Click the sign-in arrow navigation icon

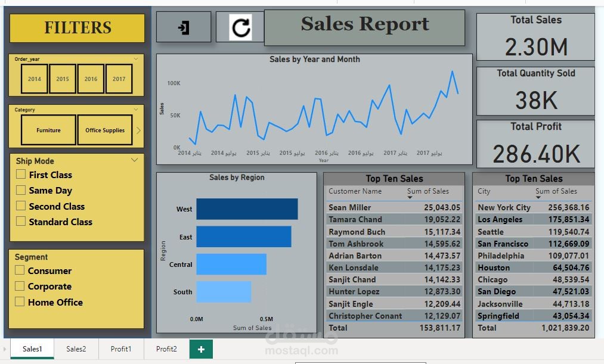[184, 28]
